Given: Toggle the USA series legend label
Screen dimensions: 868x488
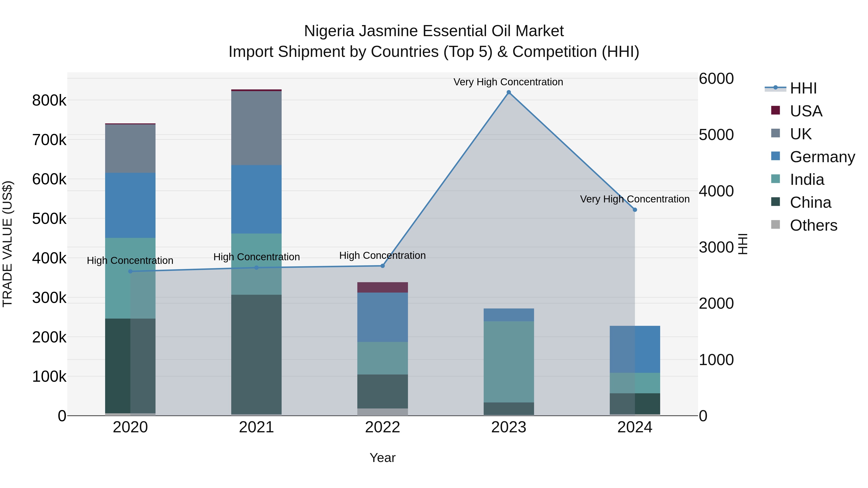Looking at the screenshot, I should (806, 111).
